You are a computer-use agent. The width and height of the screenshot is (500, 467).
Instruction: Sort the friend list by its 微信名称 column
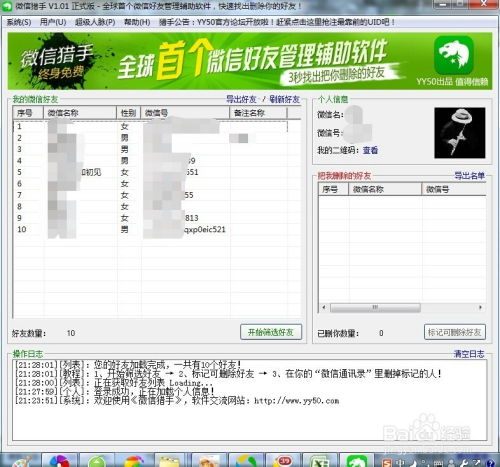pyautogui.click(x=80, y=113)
